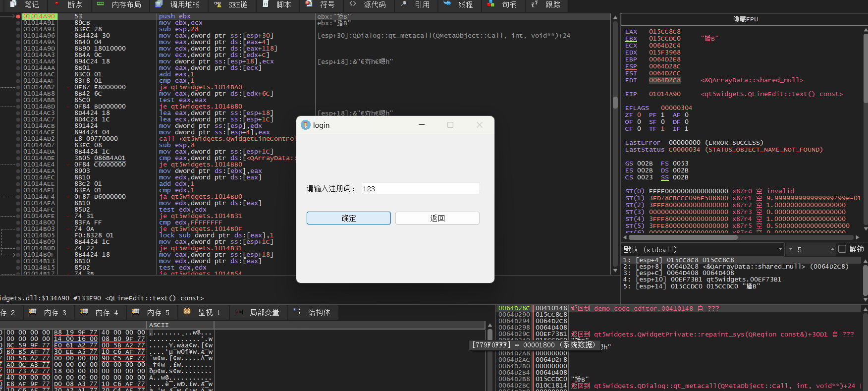868x391 pixels.
Task: Increase argument count with the up arrow
Action: pos(832,249)
